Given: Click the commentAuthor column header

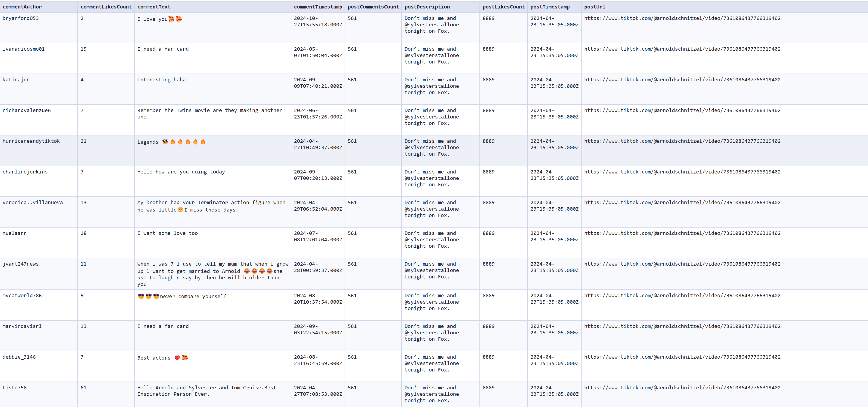Looking at the screenshot, I should 22,7.
